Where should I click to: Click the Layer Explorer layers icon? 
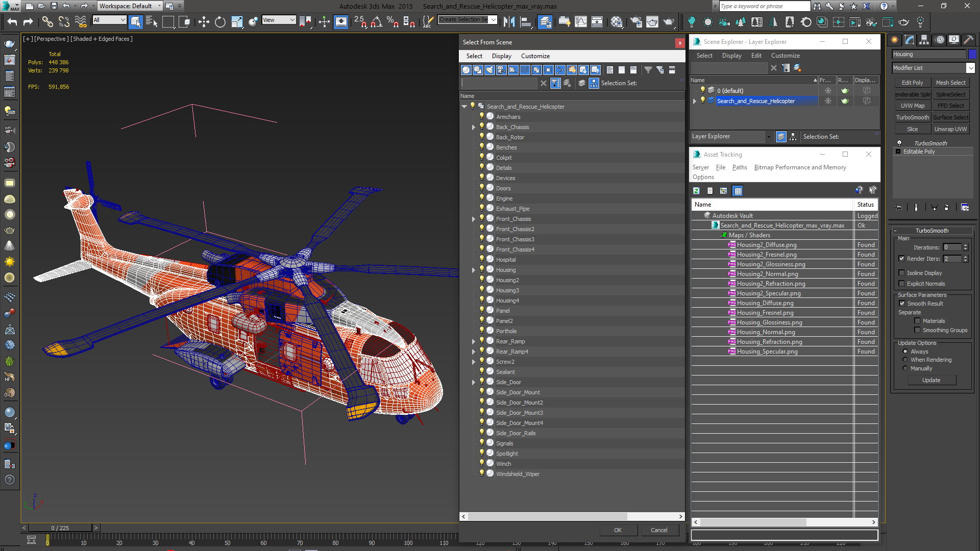[781, 137]
